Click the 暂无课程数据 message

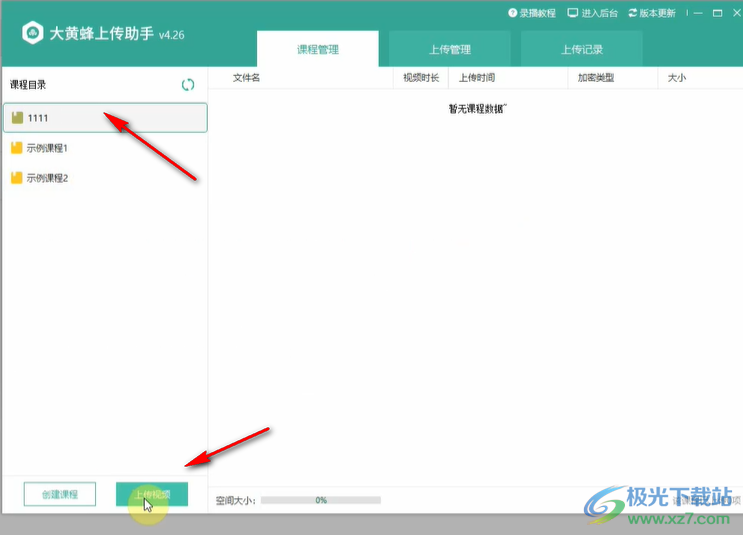[x=478, y=109]
